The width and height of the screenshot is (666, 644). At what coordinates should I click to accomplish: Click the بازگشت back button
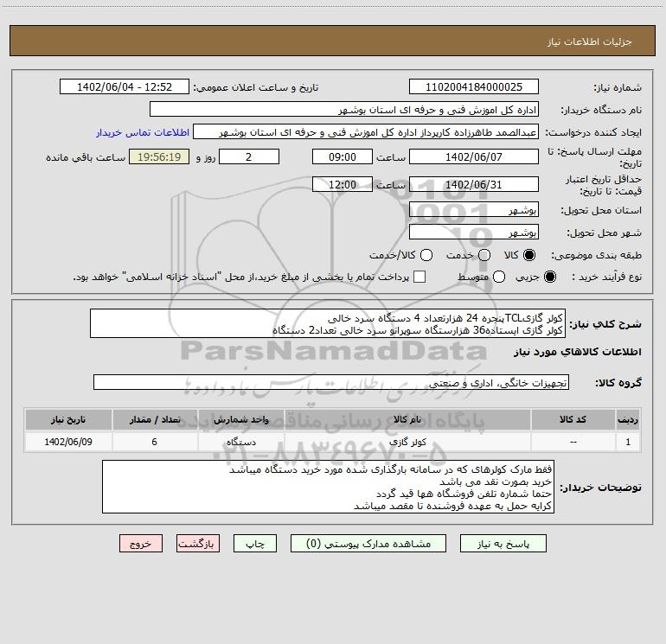[198, 544]
